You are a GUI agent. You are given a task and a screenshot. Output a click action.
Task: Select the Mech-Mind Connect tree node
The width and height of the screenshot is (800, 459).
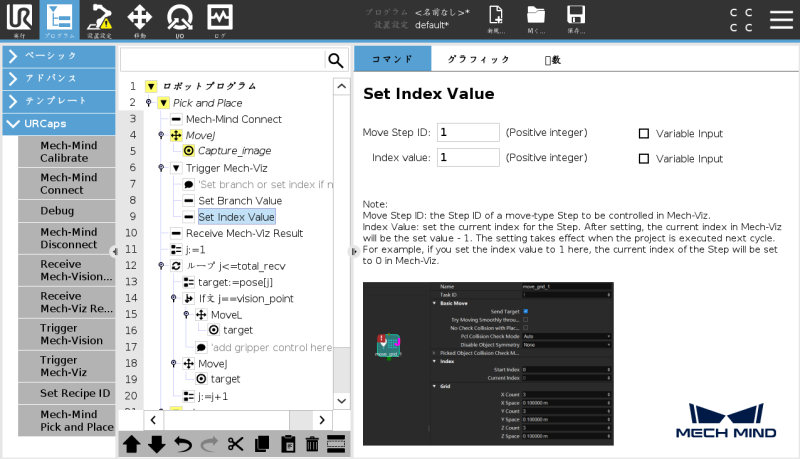[x=234, y=119]
